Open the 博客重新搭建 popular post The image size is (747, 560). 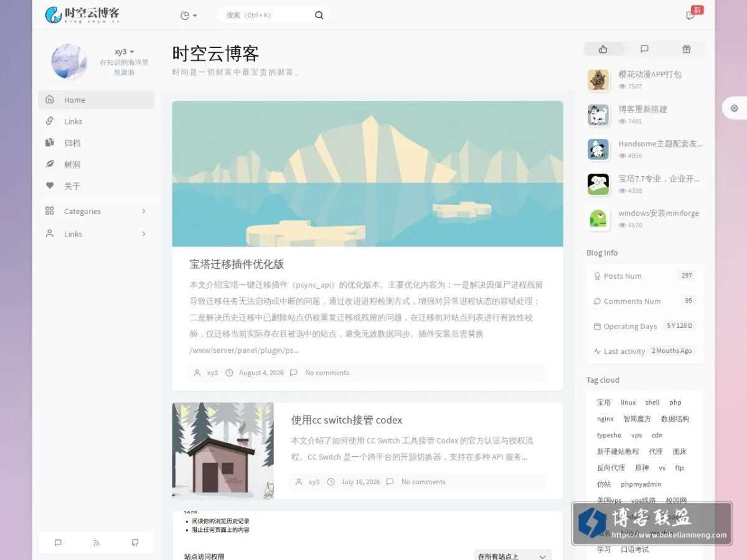643,109
